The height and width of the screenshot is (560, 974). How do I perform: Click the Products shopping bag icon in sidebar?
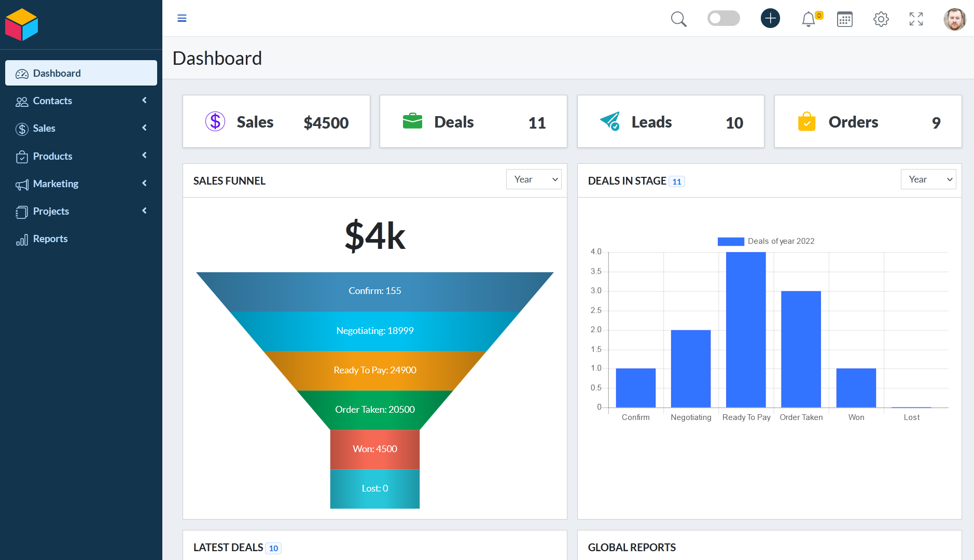pos(22,157)
